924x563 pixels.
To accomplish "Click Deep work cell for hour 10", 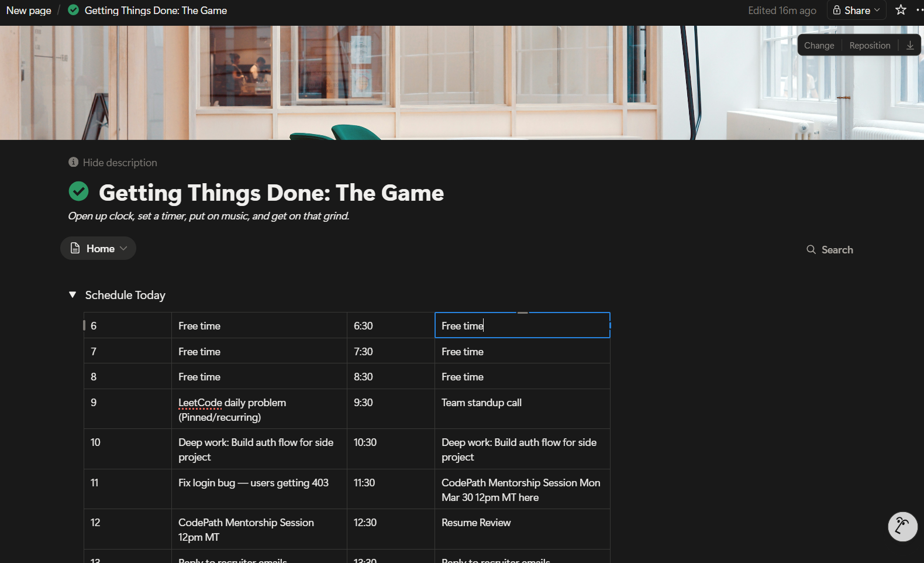I will (x=259, y=449).
